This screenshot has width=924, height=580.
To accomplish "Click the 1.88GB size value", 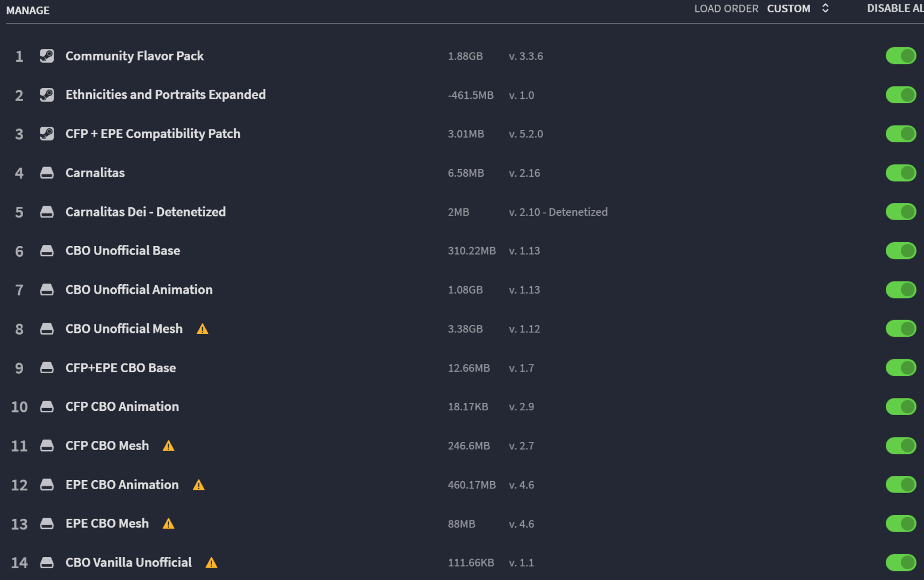I will [x=465, y=56].
